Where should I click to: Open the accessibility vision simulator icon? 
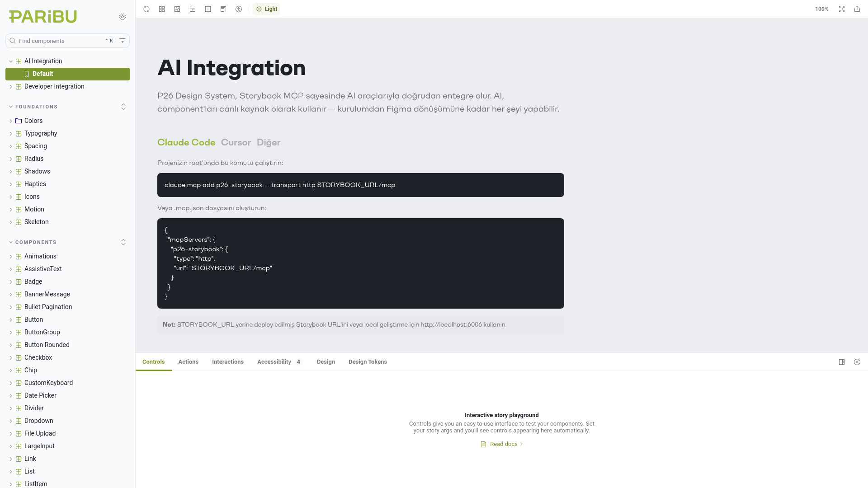tap(239, 9)
